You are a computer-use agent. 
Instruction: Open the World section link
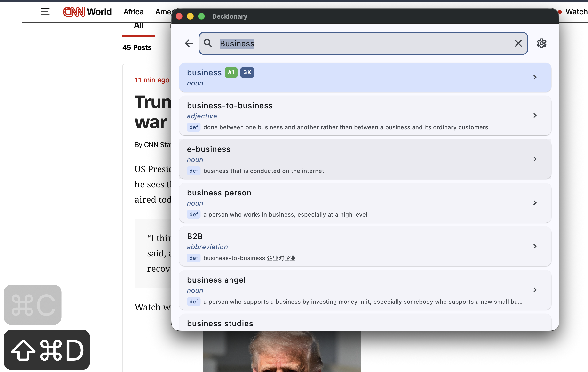coord(99,12)
